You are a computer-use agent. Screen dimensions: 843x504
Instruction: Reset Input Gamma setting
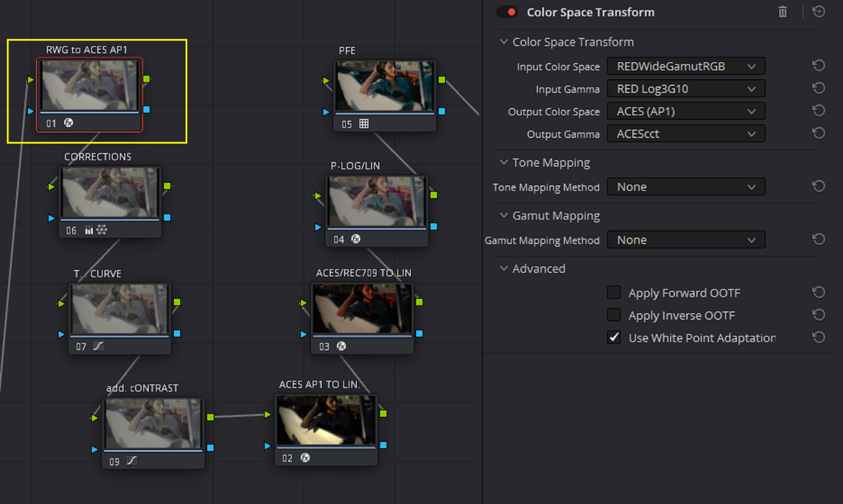(x=819, y=88)
